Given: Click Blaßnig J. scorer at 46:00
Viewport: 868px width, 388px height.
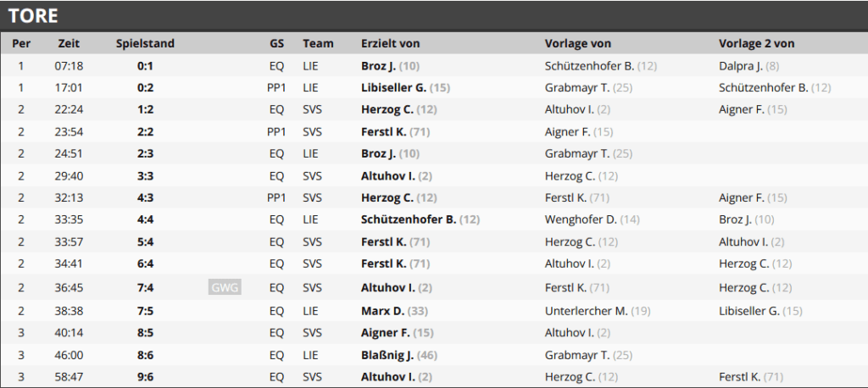Looking at the screenshot, I should [387, 355].
